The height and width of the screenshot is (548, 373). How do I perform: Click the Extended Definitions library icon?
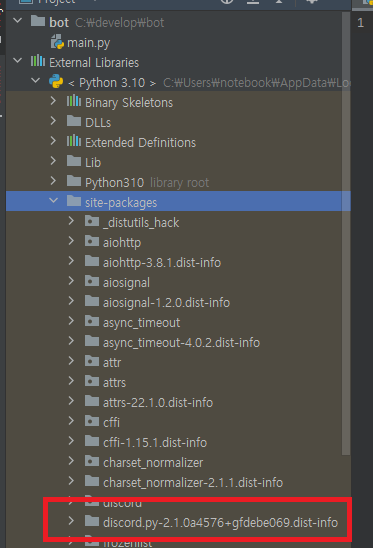(x=74, y=141)
